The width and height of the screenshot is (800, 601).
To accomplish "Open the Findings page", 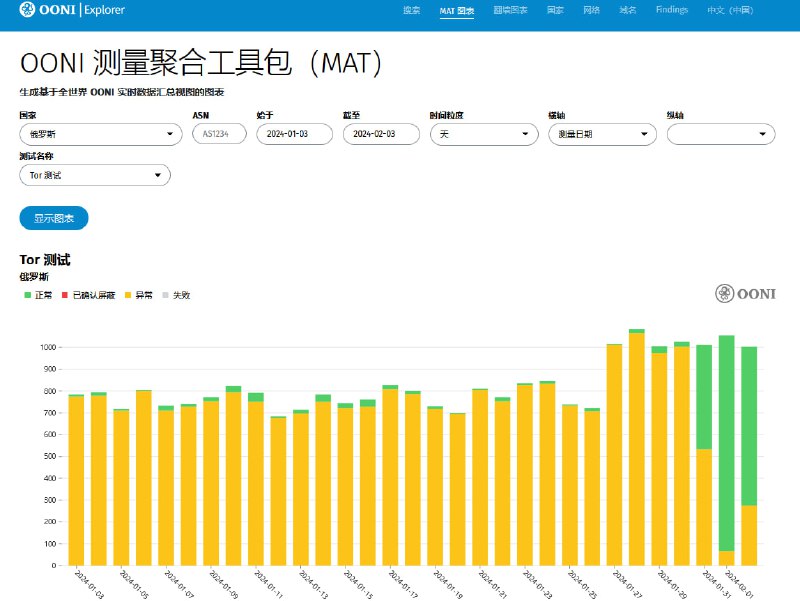I will tap(671, 10).
